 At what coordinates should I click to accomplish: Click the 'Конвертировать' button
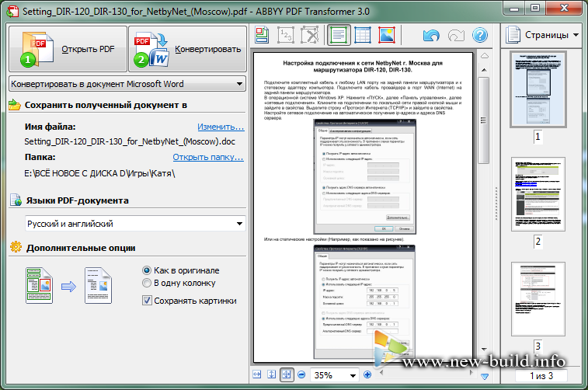[187, 49]
